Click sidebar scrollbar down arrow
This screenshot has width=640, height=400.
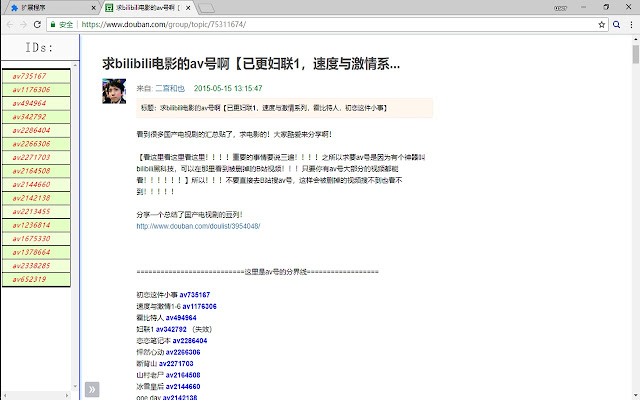(x=75, y=386)
